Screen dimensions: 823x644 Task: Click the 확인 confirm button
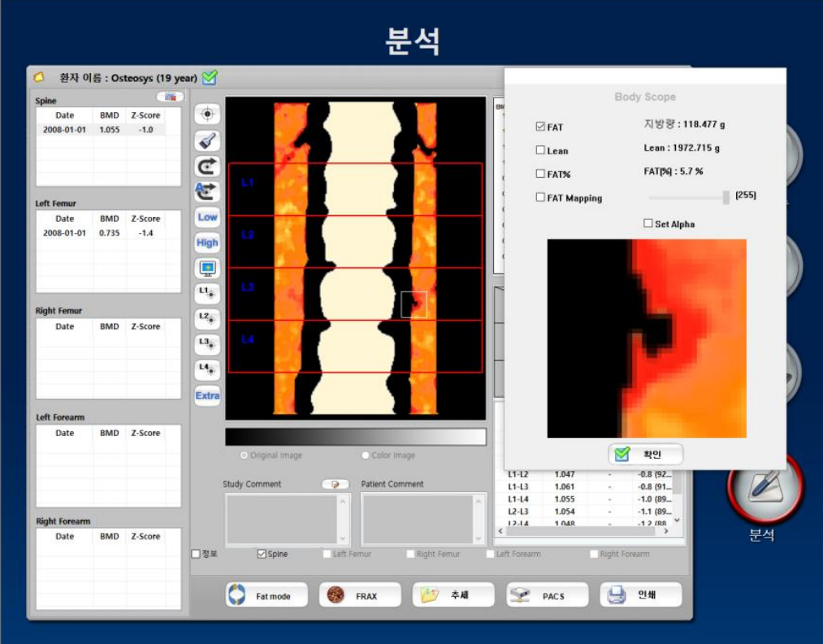pos(646,455)
